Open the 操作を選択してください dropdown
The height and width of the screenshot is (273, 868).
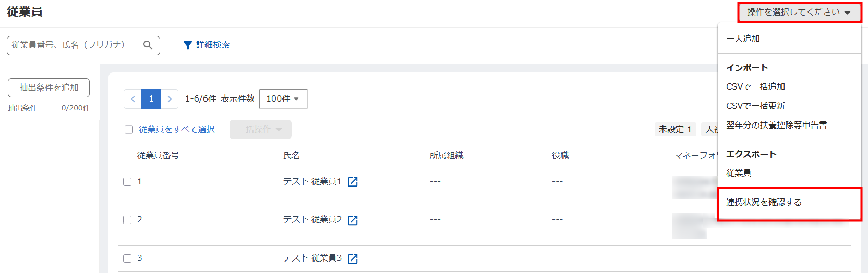click(x=799, y=12)
